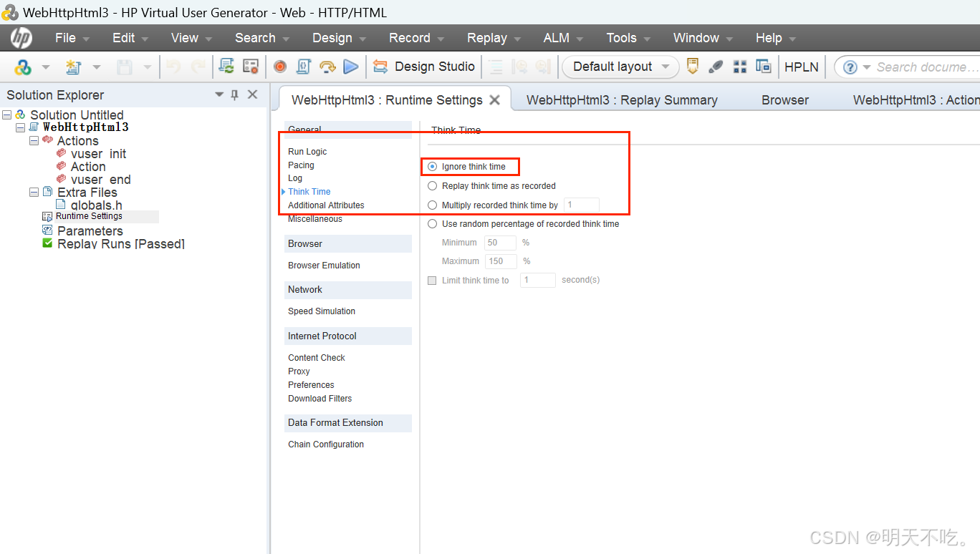Click the Regenerate Script toolbar icon
The width and height of the screenshot is (980, 554).
point(226,67)
